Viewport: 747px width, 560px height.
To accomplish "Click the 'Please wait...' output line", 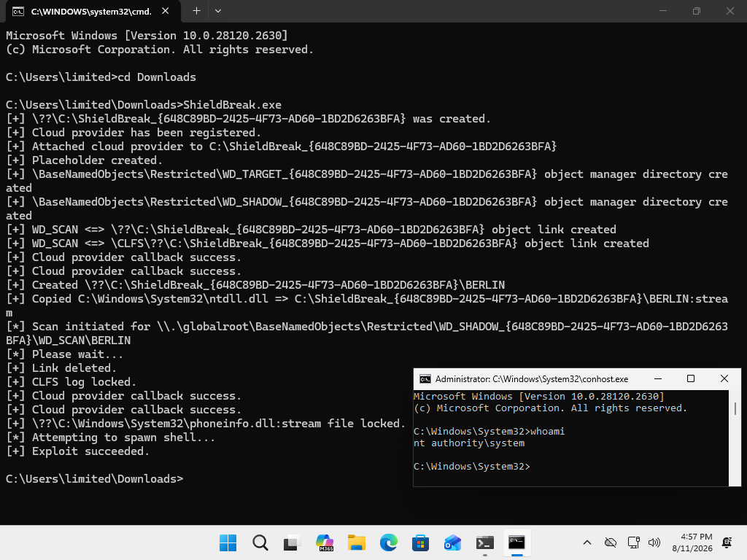I will (x=64, y=354).
